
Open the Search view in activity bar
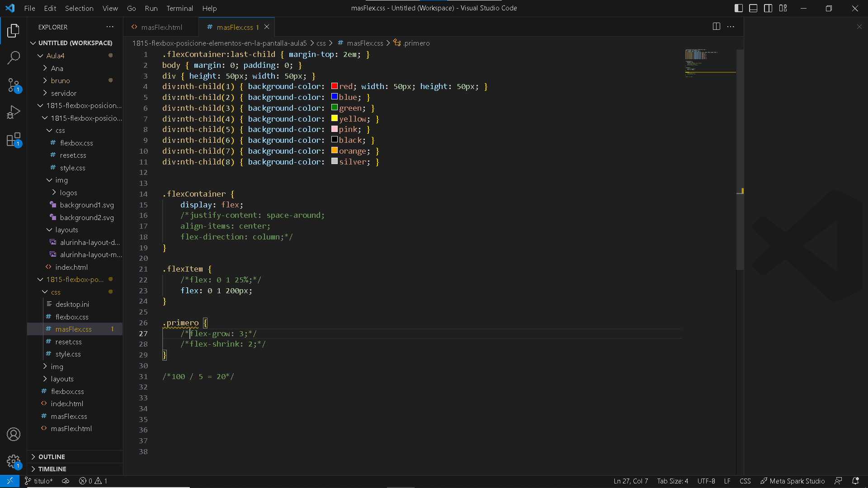(14, 57)
